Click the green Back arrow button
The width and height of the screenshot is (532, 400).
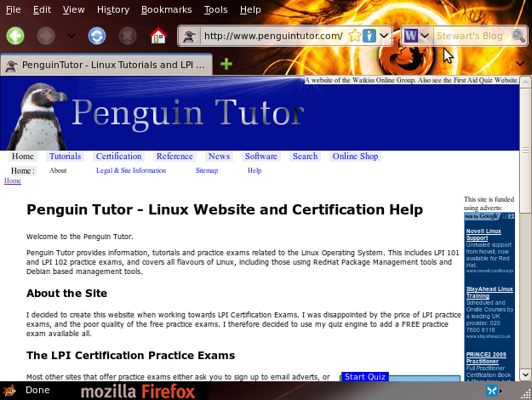point(15,36)
